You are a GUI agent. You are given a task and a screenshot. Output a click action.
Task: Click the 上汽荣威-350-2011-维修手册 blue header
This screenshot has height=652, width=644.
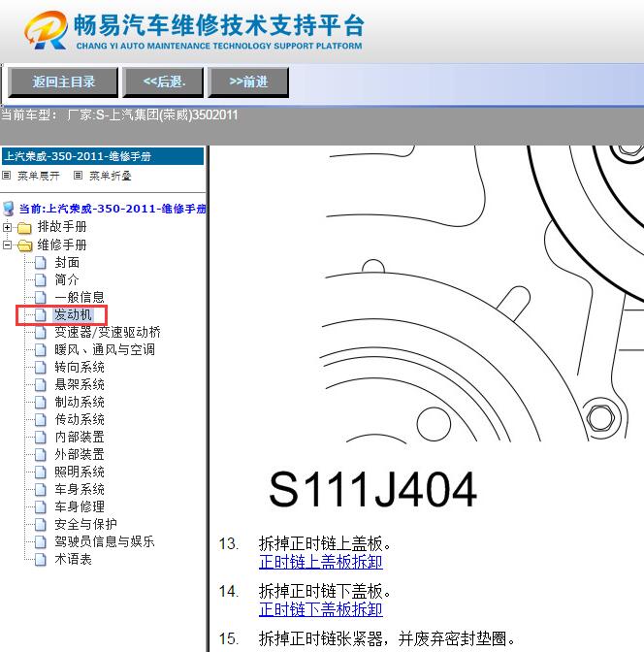[103, 156]
